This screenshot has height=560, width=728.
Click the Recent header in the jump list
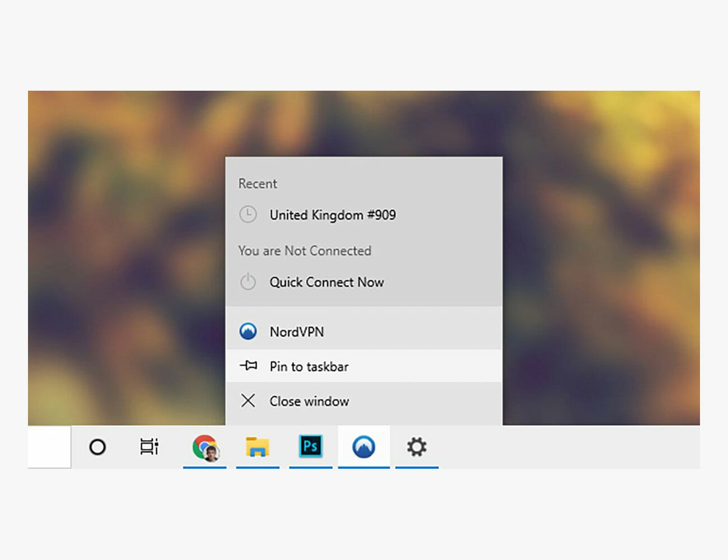pyautogui.click(x=258, y=184)
